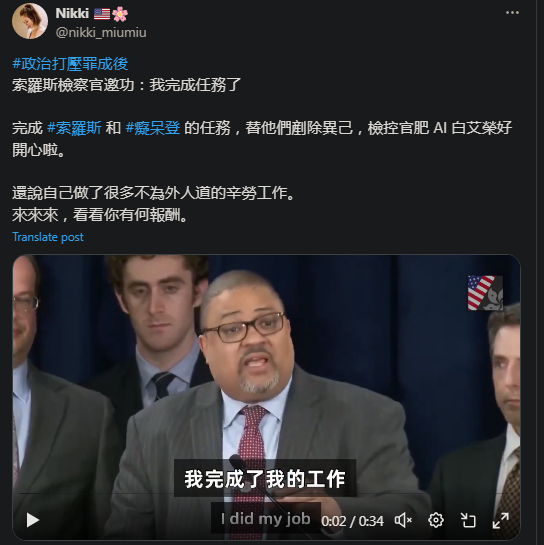Click the cherry blossom emoji beside Nikki
The height and width of the screenshot is (545, 544).
120,14
